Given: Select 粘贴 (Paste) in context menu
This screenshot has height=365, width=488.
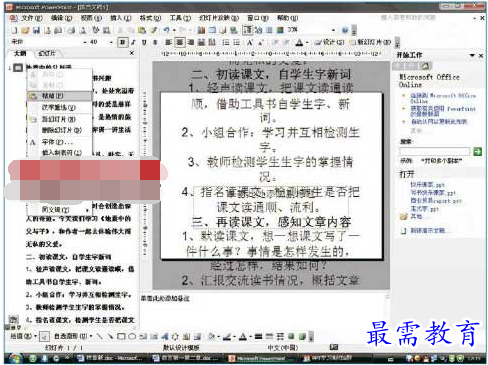Looking at the screenshot, I should tap(60, 96).
